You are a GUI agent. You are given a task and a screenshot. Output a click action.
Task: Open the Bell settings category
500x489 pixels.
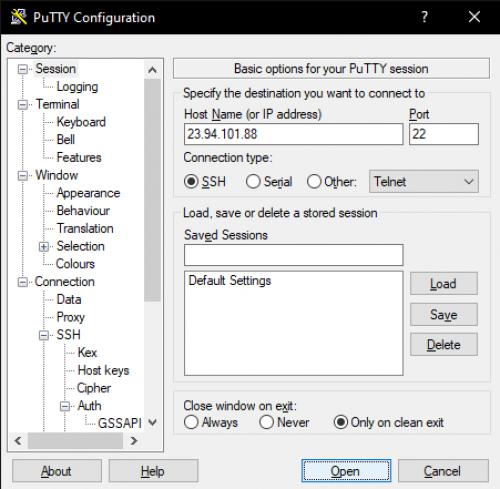coord(66,140)
